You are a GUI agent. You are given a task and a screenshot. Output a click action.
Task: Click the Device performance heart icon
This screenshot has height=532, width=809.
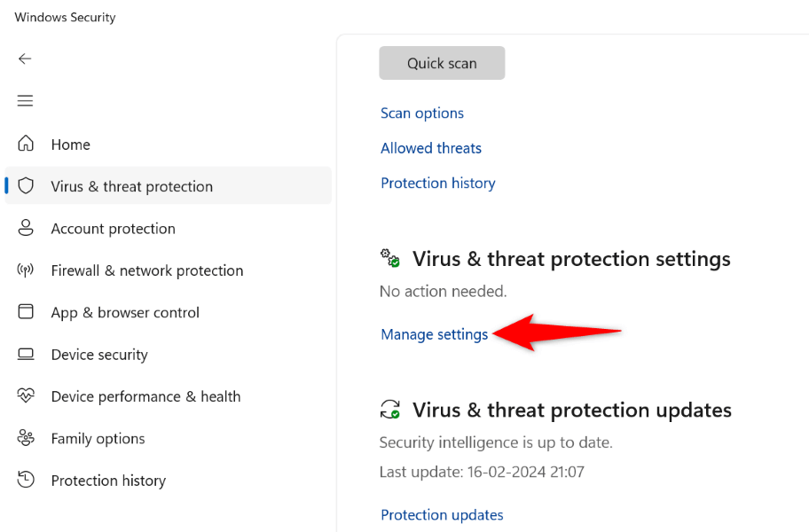(26, 396)
